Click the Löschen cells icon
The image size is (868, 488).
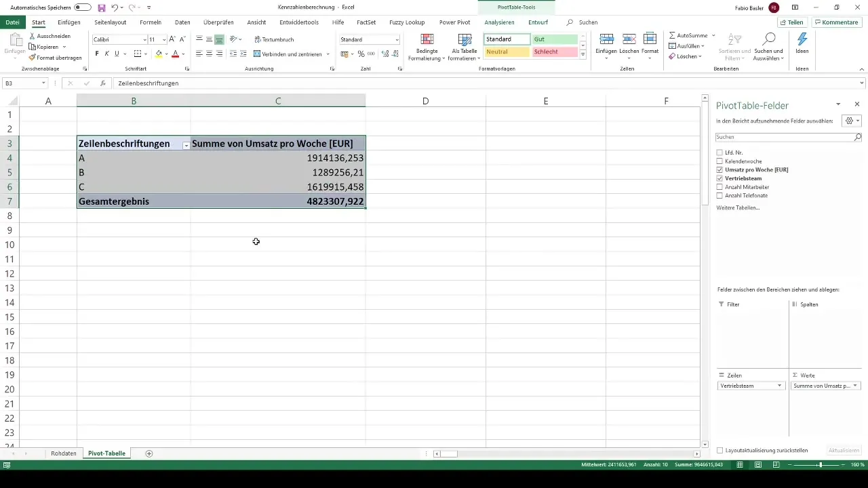pos(629,39)
